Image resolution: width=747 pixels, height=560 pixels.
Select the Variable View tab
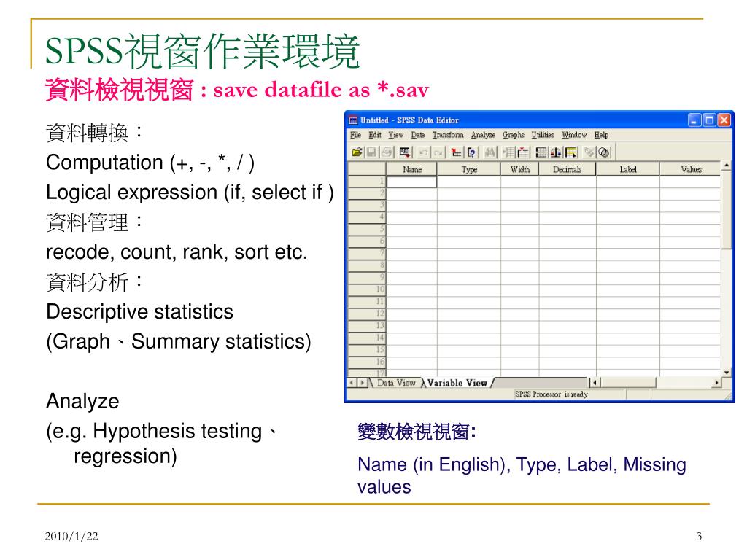point(457,383)
